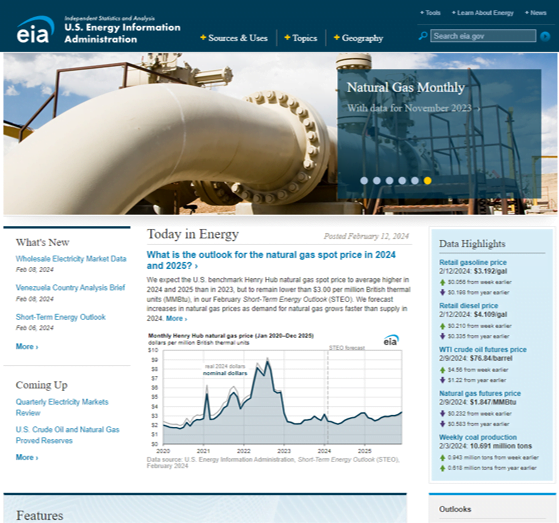Screen dimensions: 559x523
Task: Open Retail diesel price link
Action: (x=468, y=306)
